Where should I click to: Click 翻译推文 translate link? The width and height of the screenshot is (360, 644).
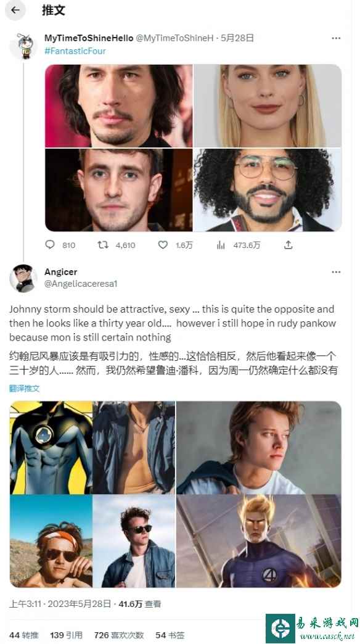point(24,388)
